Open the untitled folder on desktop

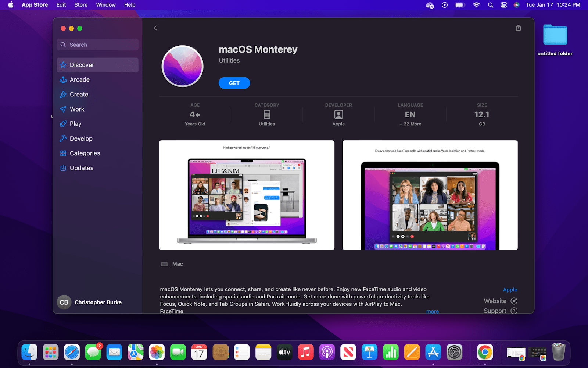[x=555, y=40]
